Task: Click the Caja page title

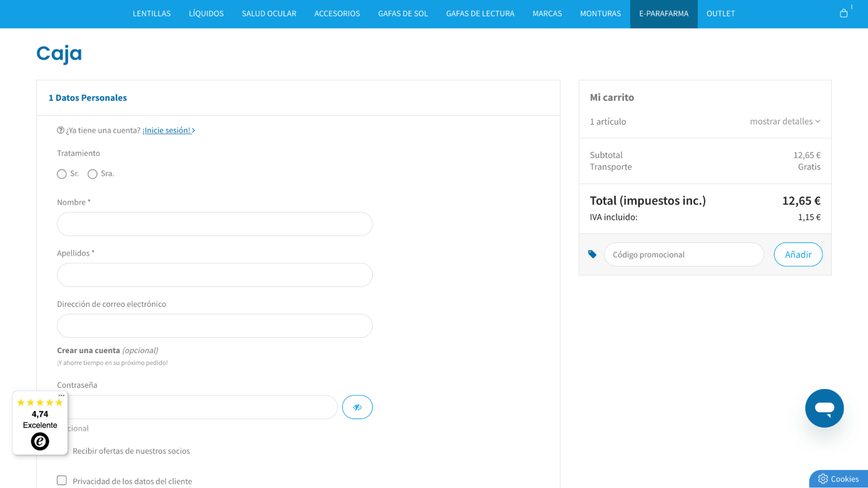Action: [x=59, y=54]
